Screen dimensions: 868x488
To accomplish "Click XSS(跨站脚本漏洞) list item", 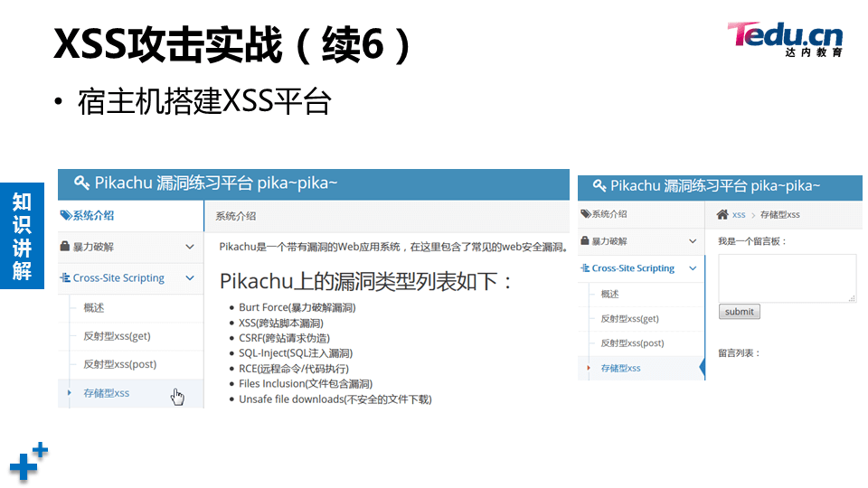I will [x=281, y=323].
